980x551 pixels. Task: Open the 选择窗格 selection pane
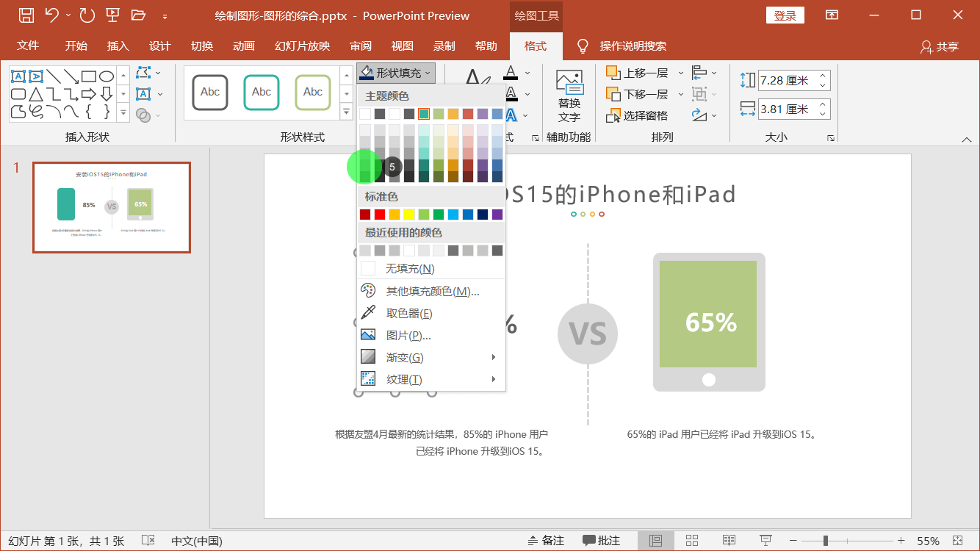point(636,115)
